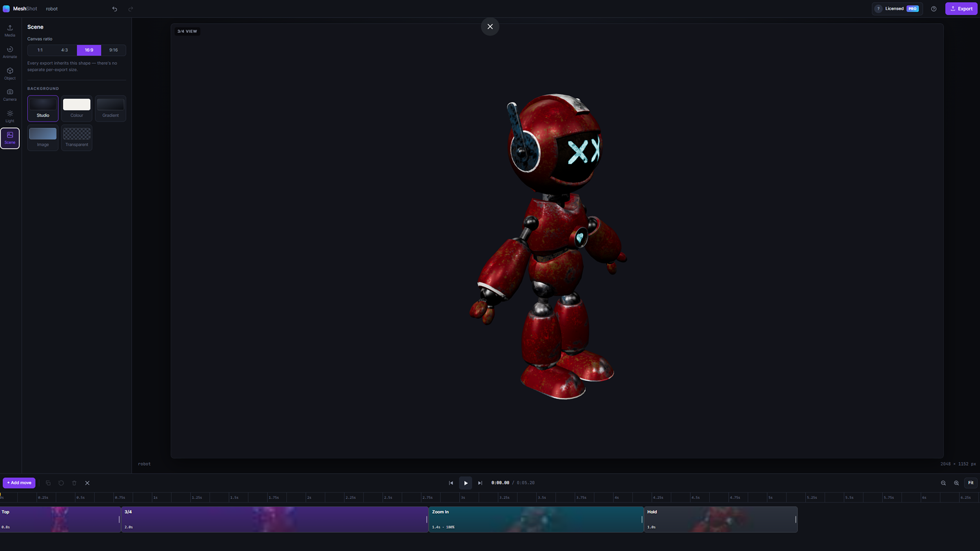Click the 'BACKGROUND' section heading
The height and width of the screenshot is (551, 980).
point(43,89)
